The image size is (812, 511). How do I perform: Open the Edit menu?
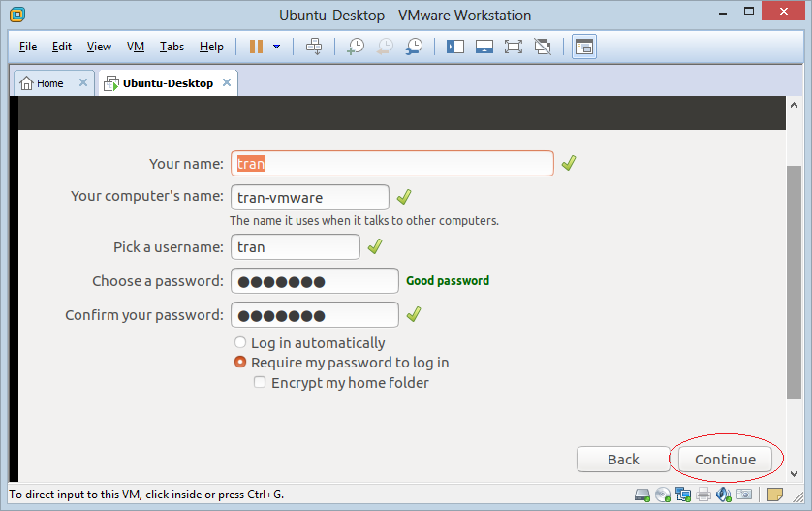62,47
